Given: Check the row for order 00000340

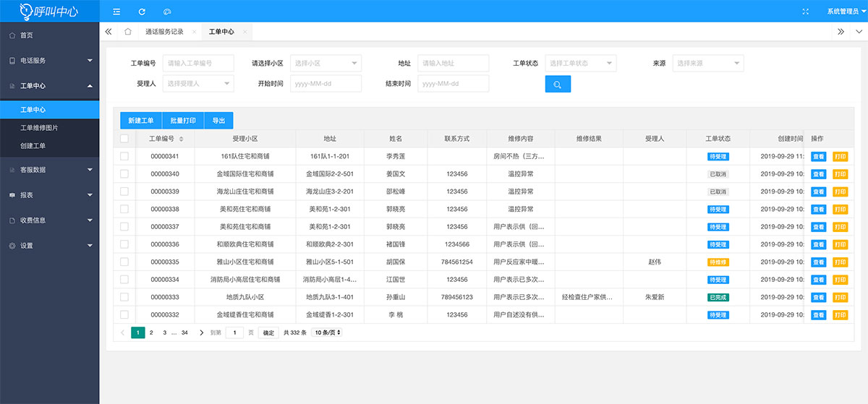Looking at the screenshot, I should 124,173.
